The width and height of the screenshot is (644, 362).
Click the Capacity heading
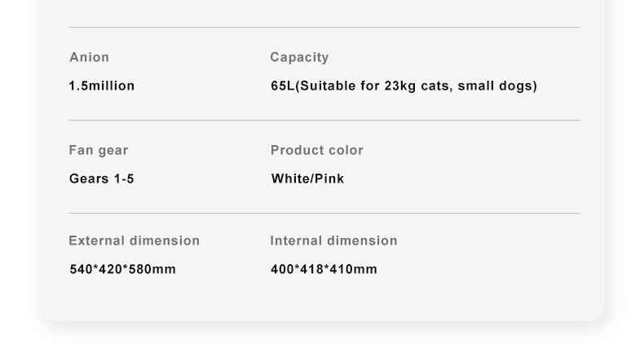[299, 58]
